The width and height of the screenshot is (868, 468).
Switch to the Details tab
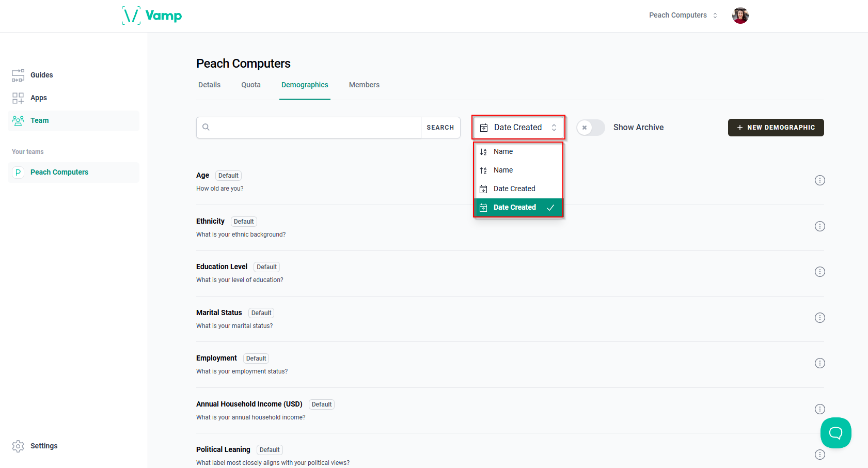coord(209,85)
